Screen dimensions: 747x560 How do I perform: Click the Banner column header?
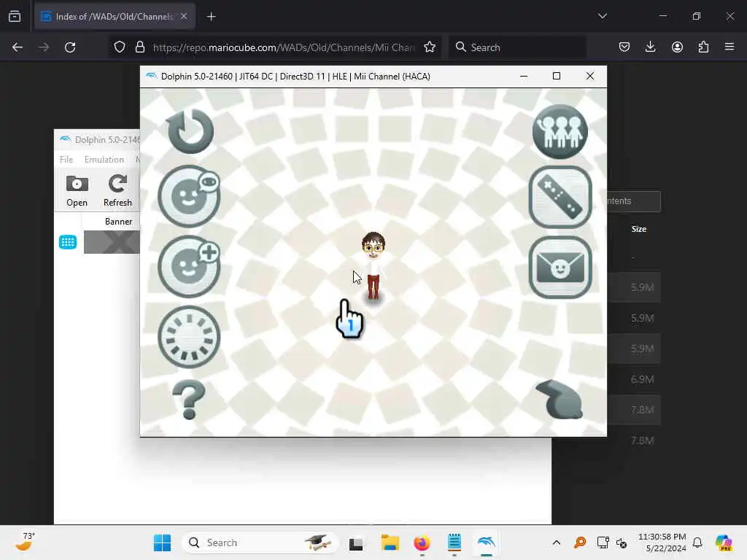118,222
